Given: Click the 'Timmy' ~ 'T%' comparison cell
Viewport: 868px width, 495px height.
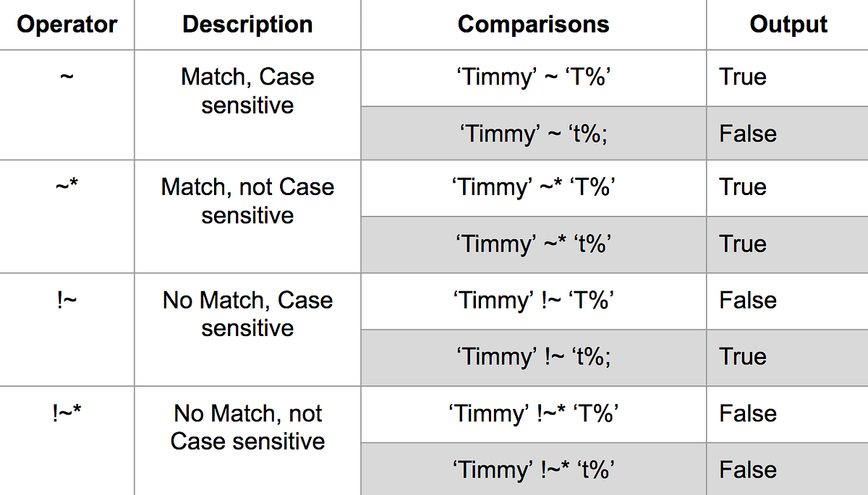Looking at the screenshot, I should pos(533,77).
